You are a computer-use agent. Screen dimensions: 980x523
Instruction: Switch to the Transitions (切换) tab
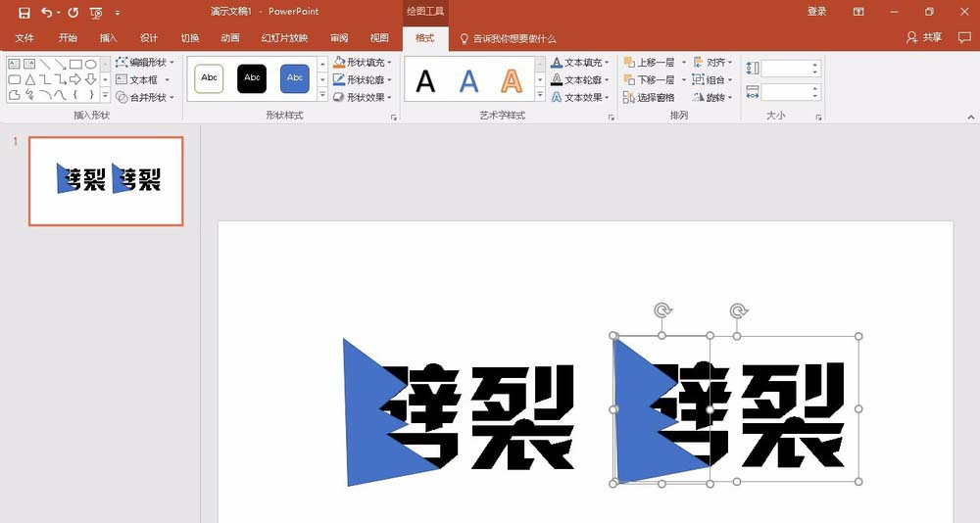(x=190, y=38)
